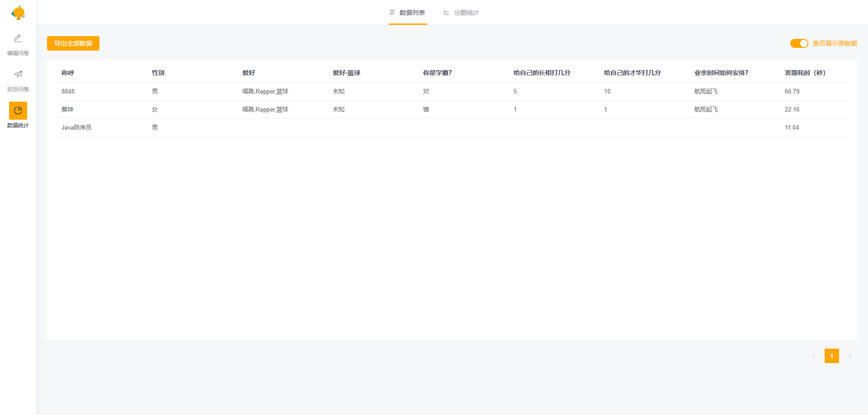Screen dimensions: 868x415
Task: Click the 你是学霸? column header
Action: tap(437, 73)
